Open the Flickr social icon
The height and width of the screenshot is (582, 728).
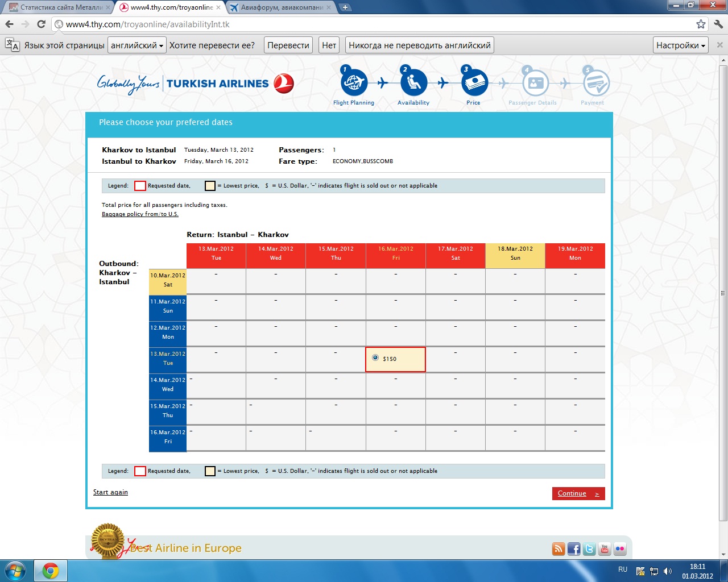[x=620, y=548]
